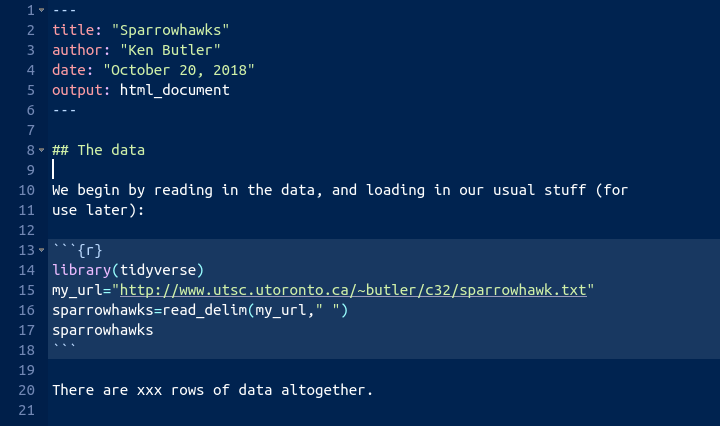
Task: Collapse the "The data" section fold arrow
Action: (41, 150)
